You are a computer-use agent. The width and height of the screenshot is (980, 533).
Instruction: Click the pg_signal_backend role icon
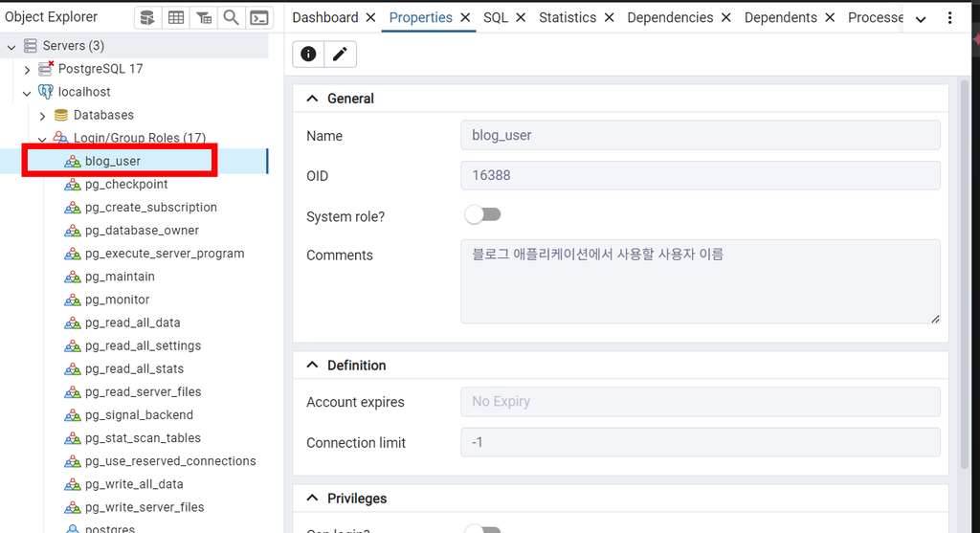coord(73,415)
